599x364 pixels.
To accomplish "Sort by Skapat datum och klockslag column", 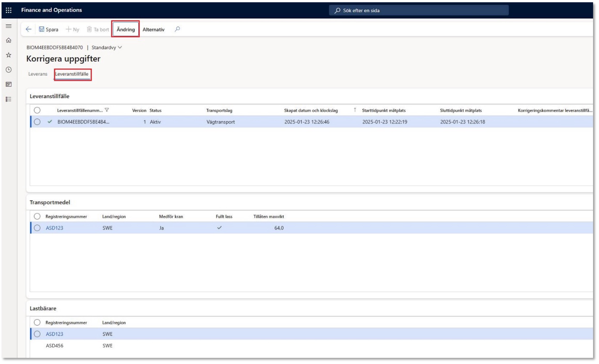I will [311, 110].
